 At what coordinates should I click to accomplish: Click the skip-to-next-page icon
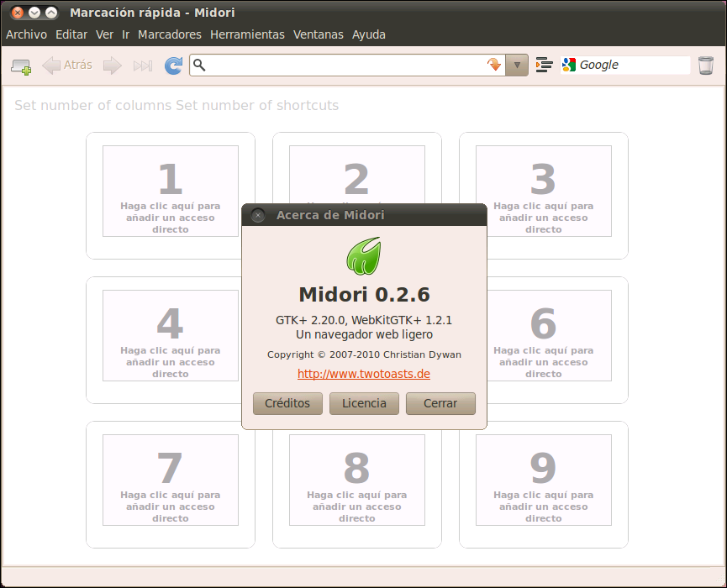point(143,66)
